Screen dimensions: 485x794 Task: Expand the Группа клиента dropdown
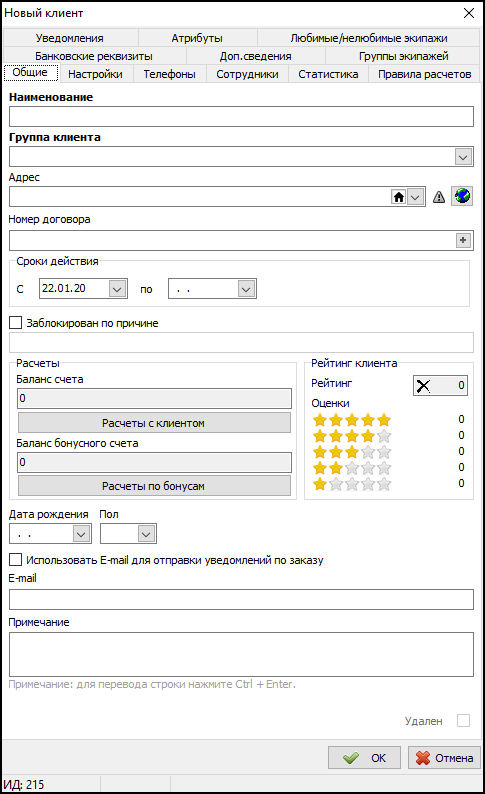pyautogui.click(x=463, y=157)
